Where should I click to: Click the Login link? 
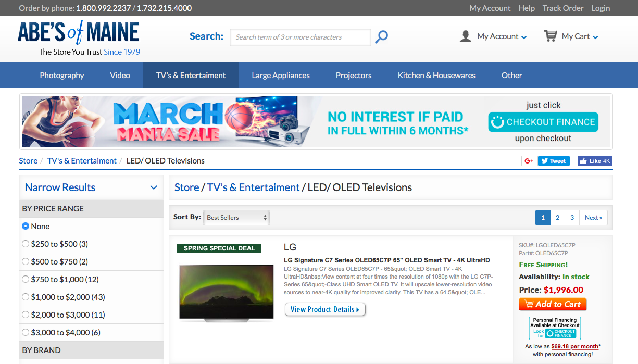click(x=601, y=8)
